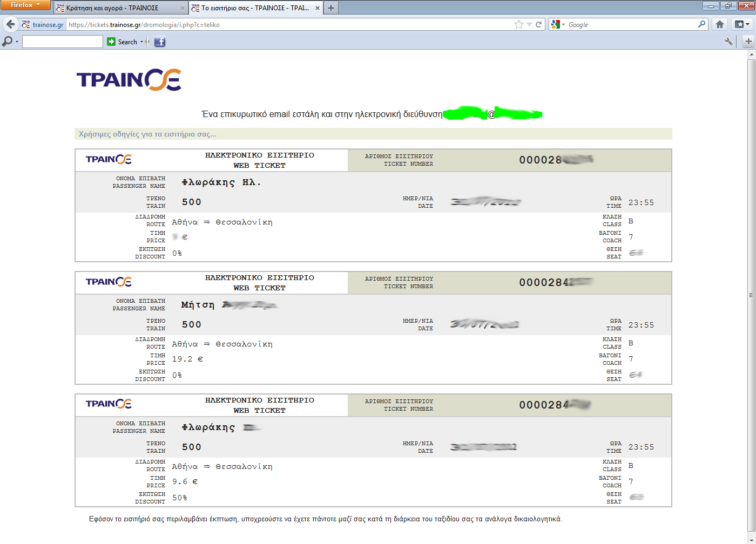This screenshot has width=756, height=544.
Task: Select the 'Το εισιτήριο σας - ΤΡΑΙΝΟΣΕ' tab
Action: (x=256, y=8)
